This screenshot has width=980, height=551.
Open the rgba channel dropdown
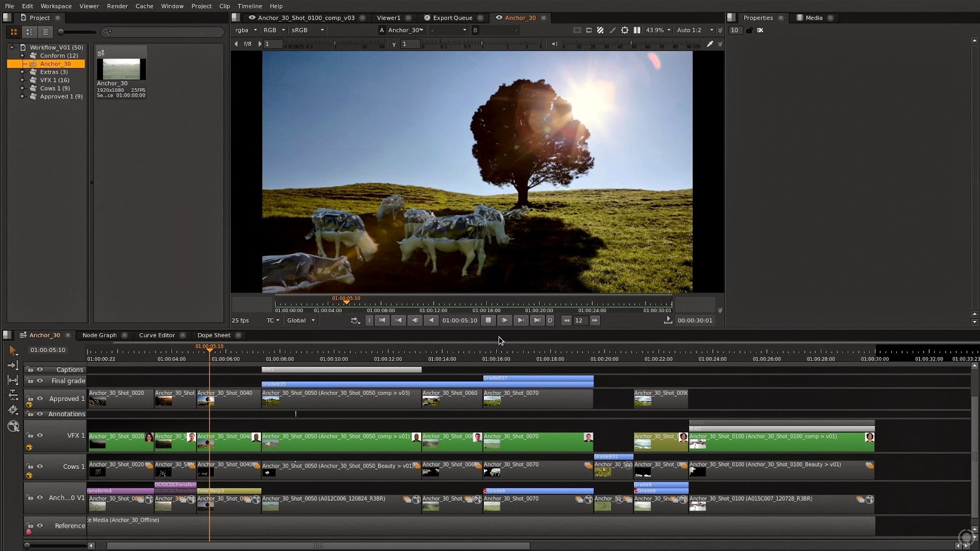246,30
